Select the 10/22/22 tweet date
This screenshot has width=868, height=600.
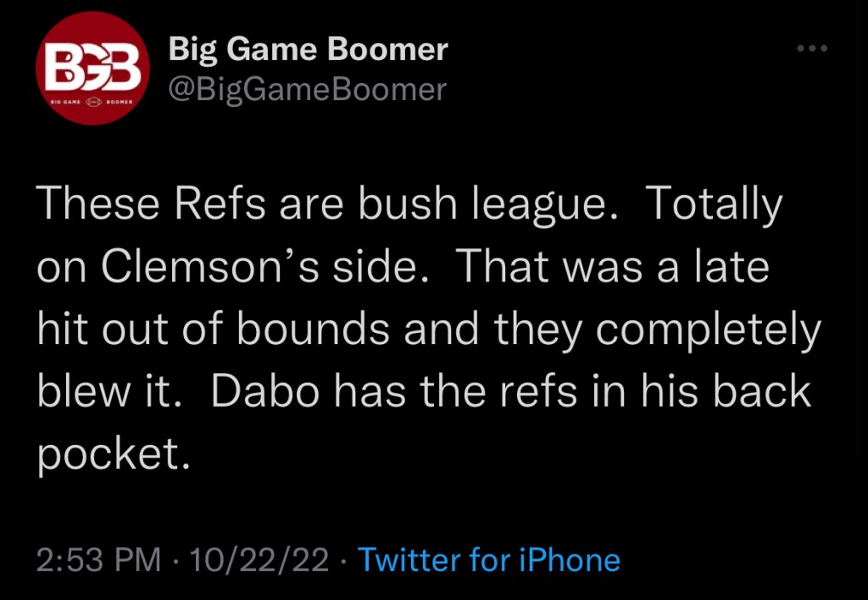[259, 560]
